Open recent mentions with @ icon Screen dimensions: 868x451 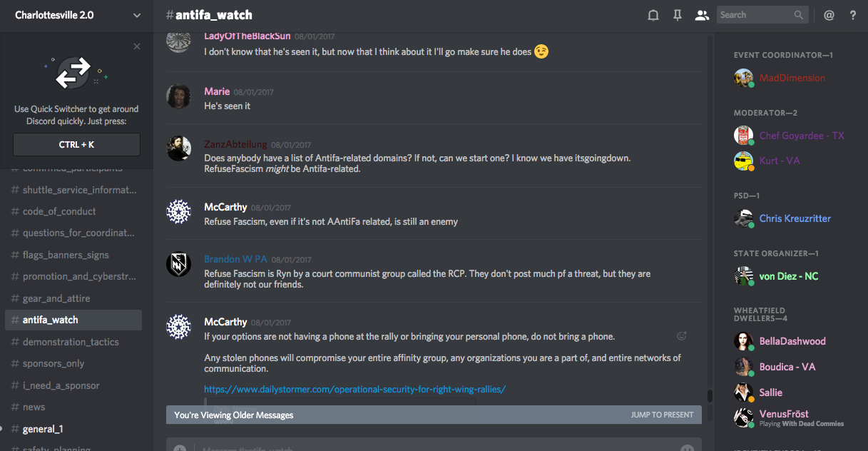829,15
